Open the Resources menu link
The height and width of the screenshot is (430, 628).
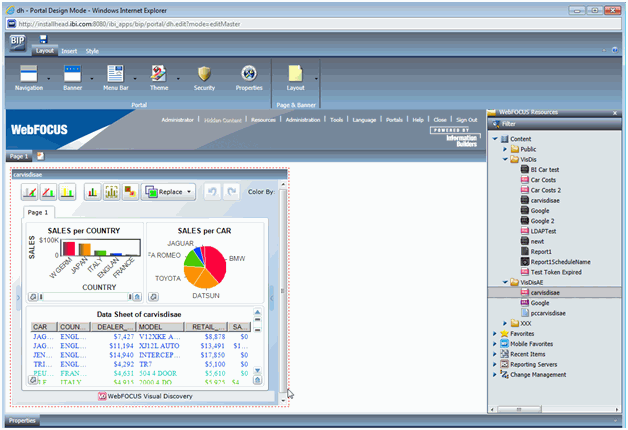click(263, 120)
